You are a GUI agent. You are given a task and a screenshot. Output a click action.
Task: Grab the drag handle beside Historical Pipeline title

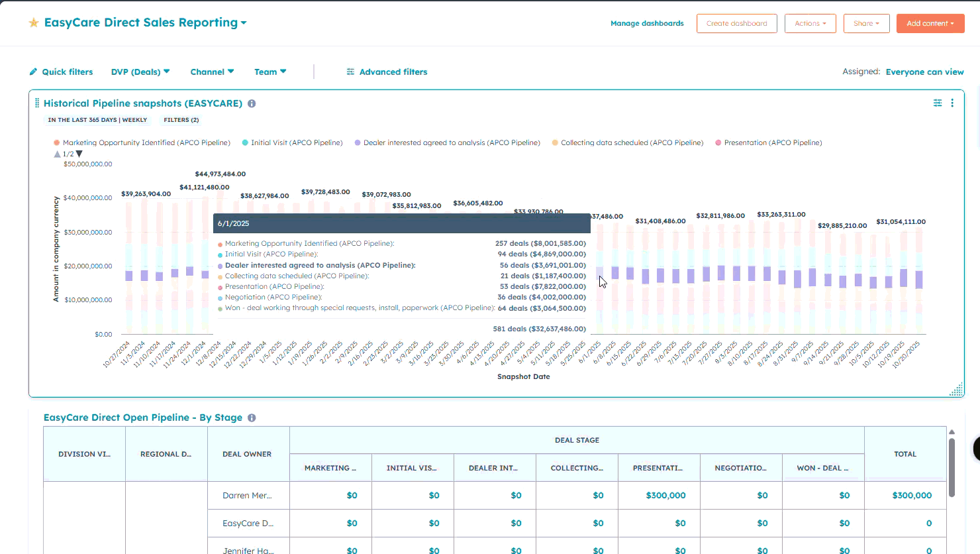(37, 103)
